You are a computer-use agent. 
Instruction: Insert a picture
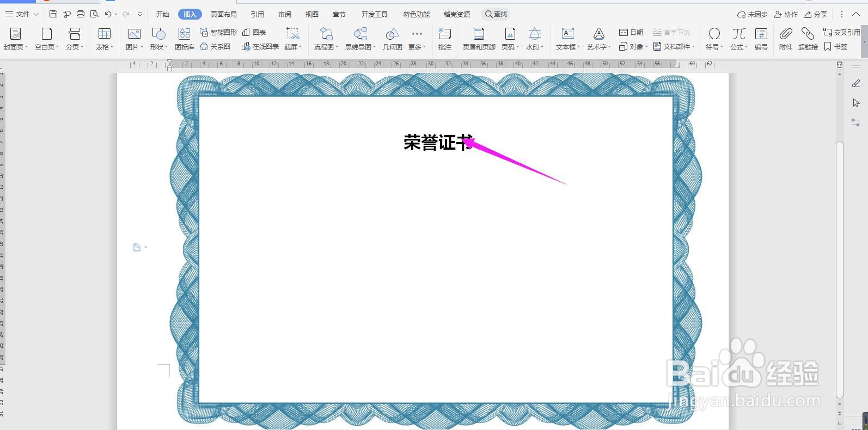pos(134,39)
